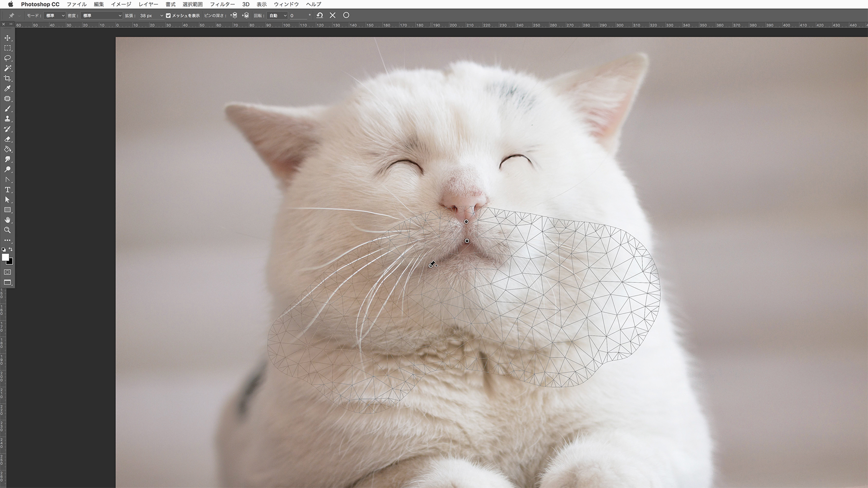Open the mesh density dropdown
Image resolution: width=868 pixels, height=488 pixels.
pyautogui.click(x=102, y=15)
